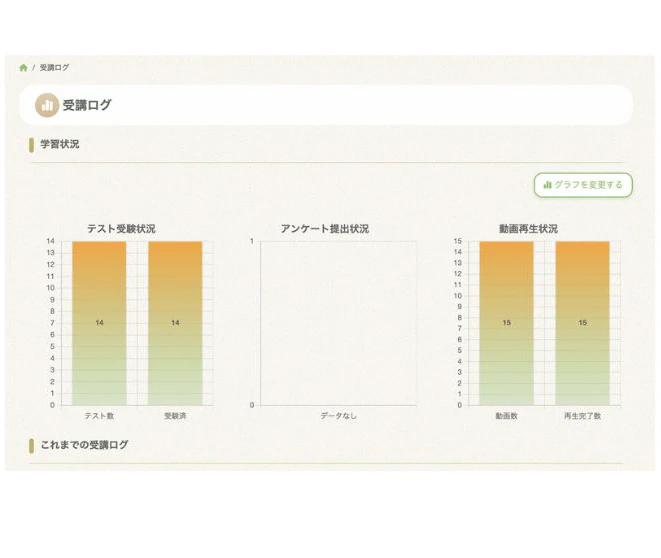The image size is (661, 558).
Task: Click the 受験済 bar in the test chart
Action: point(175,323)
